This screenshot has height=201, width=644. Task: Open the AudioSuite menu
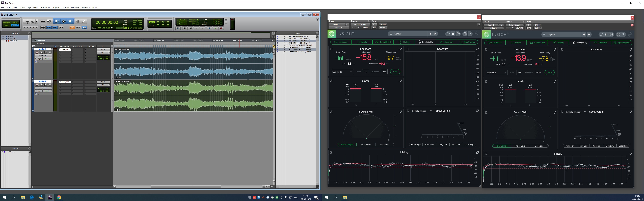pyautogui.click(x=45, y=8)
